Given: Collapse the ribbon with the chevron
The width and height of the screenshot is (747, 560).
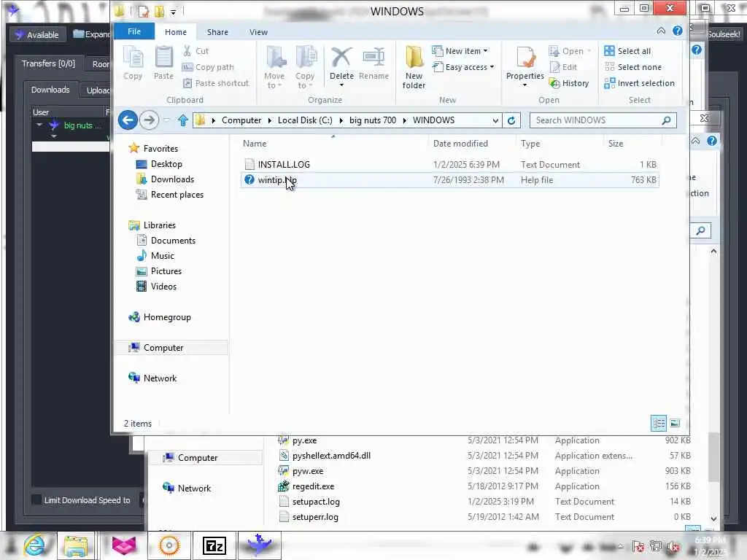Looking at the screenshot, I should 661,31.
